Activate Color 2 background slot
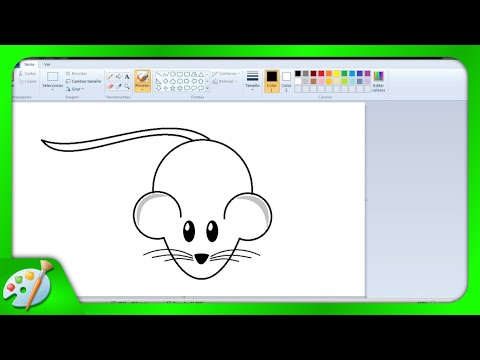 [x=286, y=81]
